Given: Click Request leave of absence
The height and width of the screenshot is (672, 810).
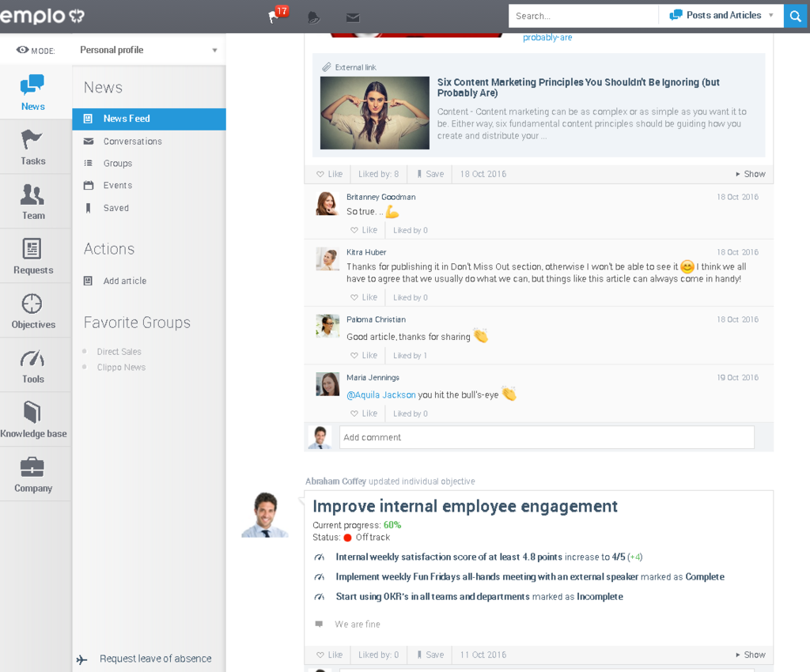Looking at the screenshot, I should pos(156,658).
